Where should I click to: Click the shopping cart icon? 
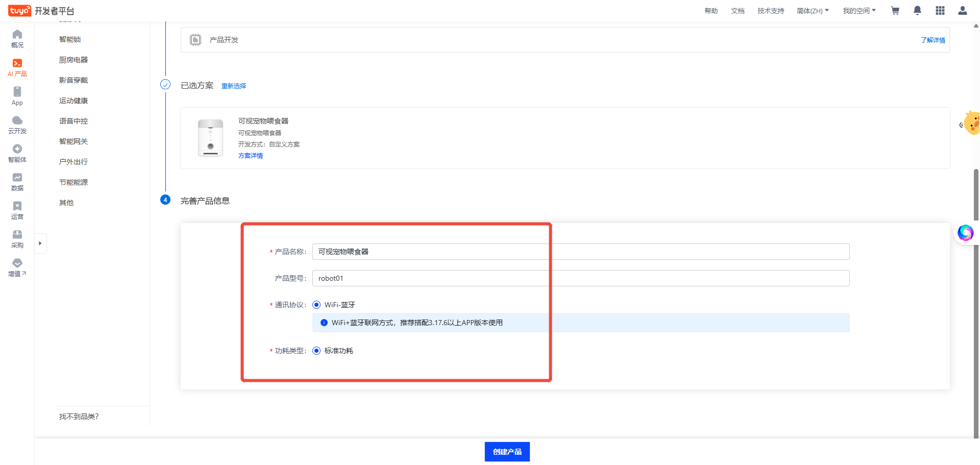(x=895, y=11)
